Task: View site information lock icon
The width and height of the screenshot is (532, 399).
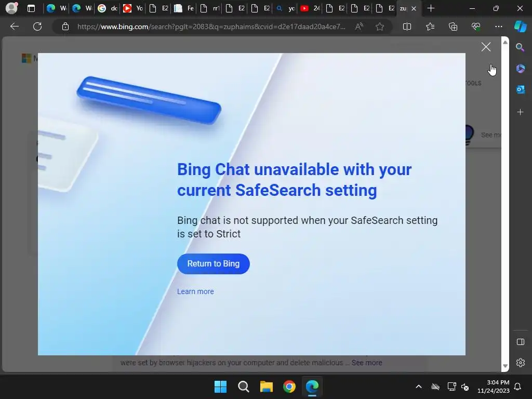Action: (65, 26)
